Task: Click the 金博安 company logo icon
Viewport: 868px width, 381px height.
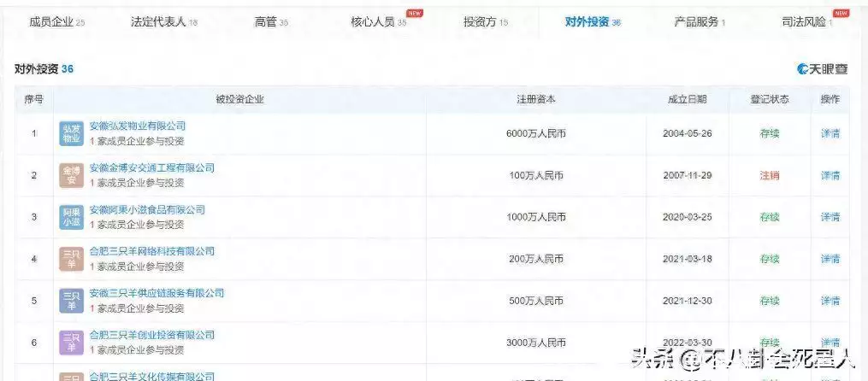Action: [x=72, y=175]
